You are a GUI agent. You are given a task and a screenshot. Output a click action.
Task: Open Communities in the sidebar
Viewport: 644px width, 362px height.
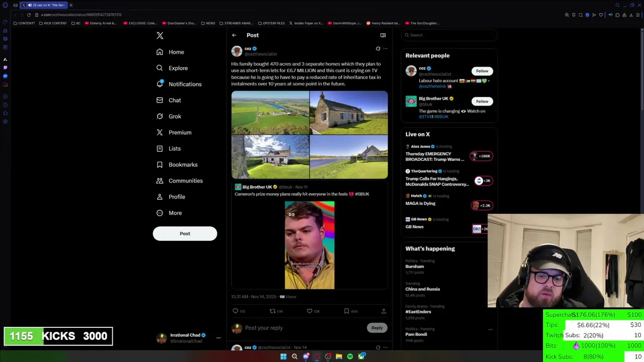179,180
